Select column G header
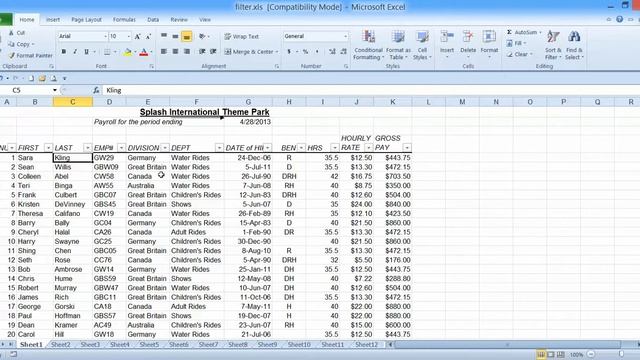The width and height of the screenshot is (640, 360). point(248,102)
